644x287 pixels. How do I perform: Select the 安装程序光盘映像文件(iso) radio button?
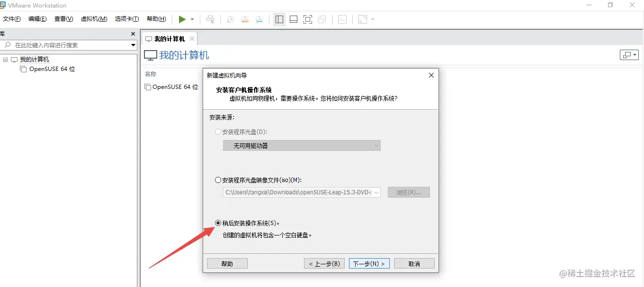coord(218,180)
